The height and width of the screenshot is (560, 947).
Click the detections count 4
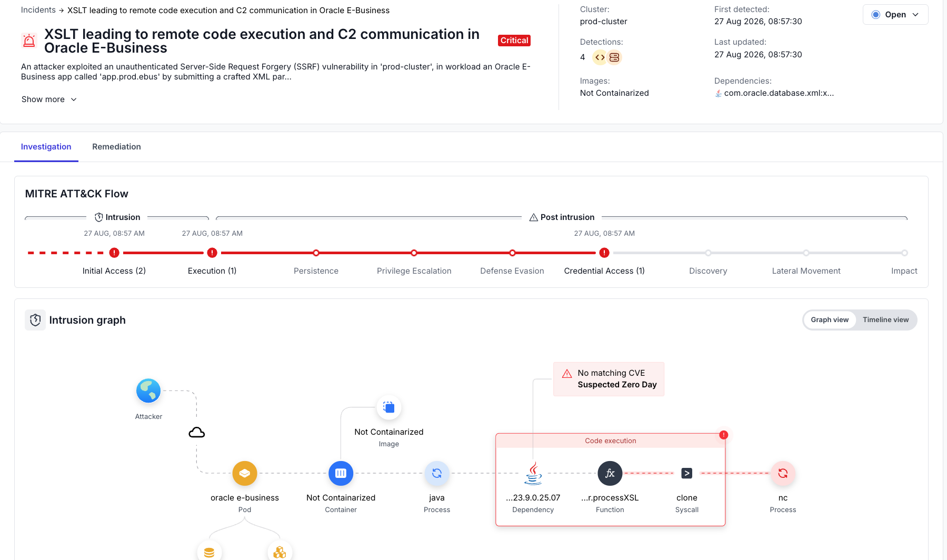click(582, 57)
